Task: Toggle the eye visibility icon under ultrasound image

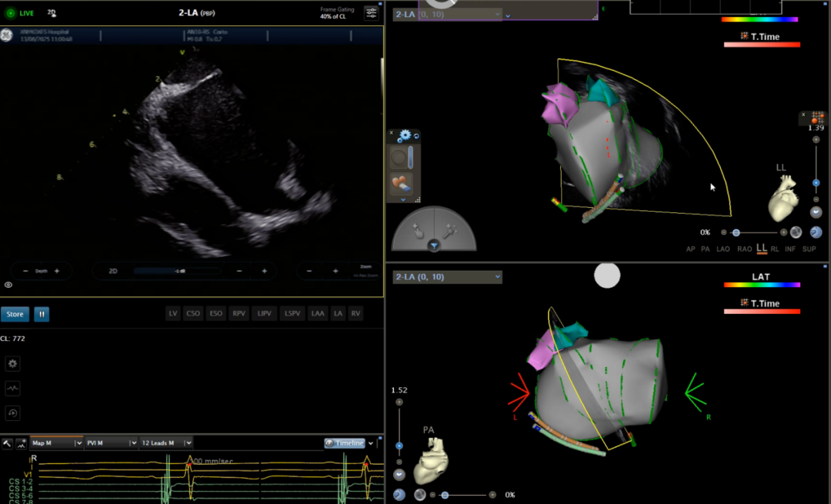Action: [8, 285]
